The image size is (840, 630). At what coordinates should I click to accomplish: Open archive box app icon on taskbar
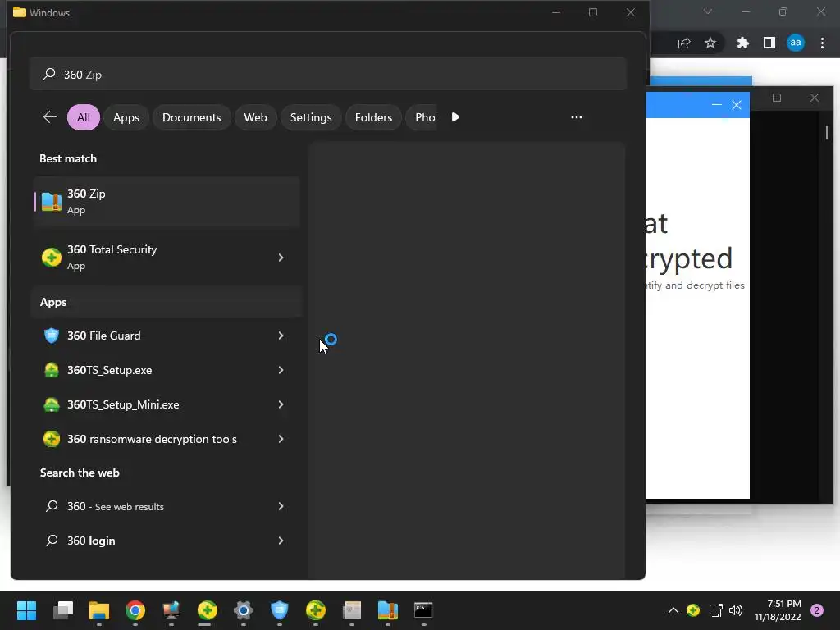pyautogui.click(x=351, y=610)
